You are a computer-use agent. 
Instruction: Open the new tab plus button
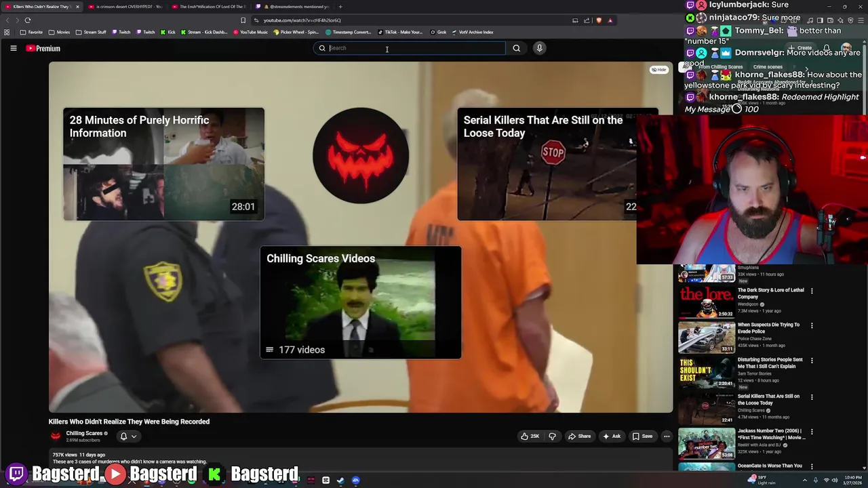(340, 7)
